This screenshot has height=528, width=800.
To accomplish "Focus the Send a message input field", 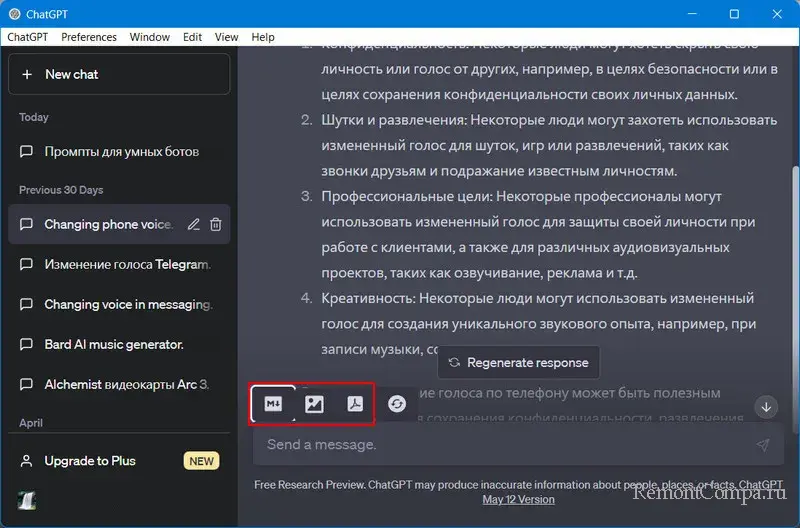I will pyautogui.click(x=500, y=444).
